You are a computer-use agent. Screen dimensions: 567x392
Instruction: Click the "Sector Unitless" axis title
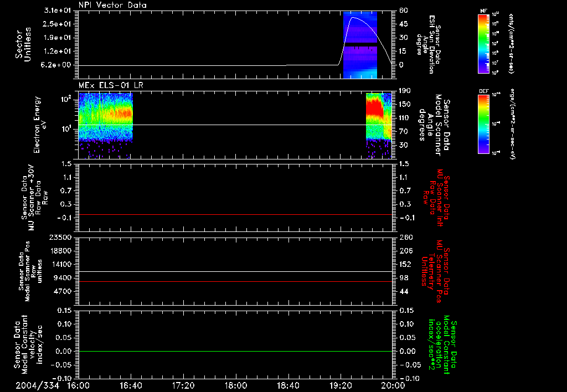(23, 44)
